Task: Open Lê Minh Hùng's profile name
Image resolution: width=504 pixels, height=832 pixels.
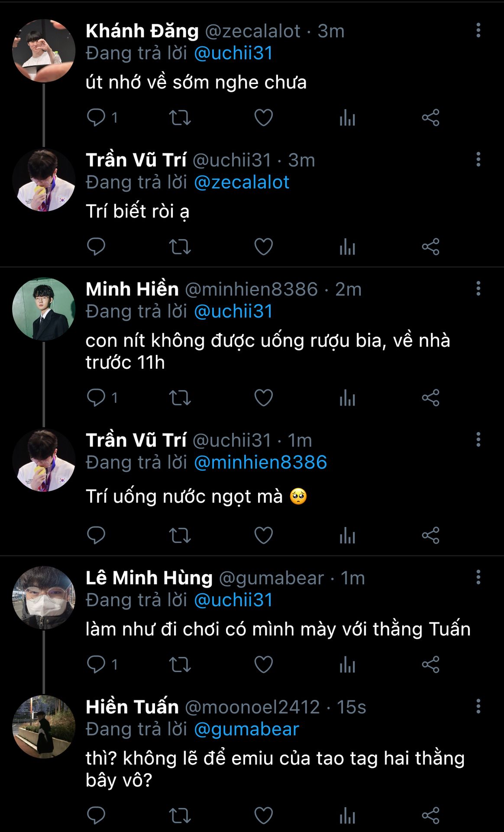Action: coord(149,578)
